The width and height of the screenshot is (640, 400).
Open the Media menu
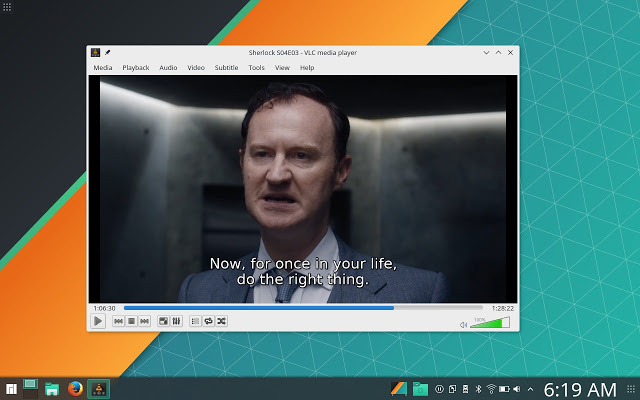(102, 68)
